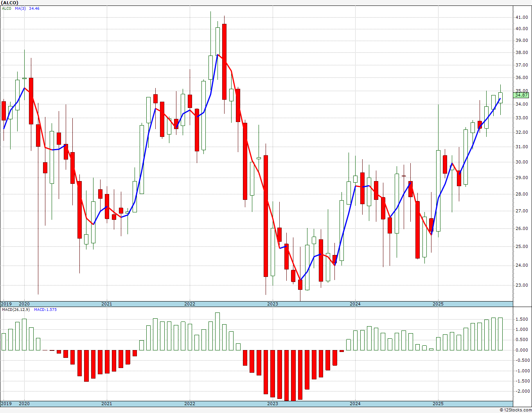Select the 2023 label on price timeline
532x413 pixels.
(x=272, y=304)
